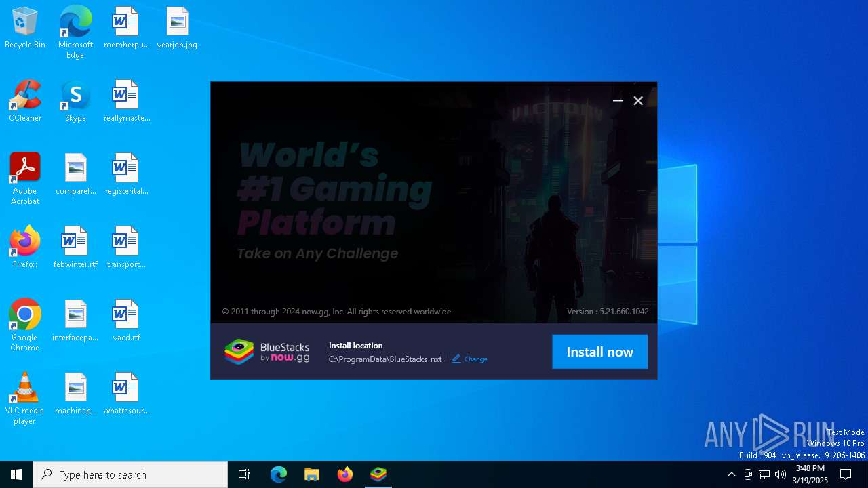This screenshot has height=488, width=868.
Task: Open Task View on the taskbar
Action: click(x=244, y=474)
